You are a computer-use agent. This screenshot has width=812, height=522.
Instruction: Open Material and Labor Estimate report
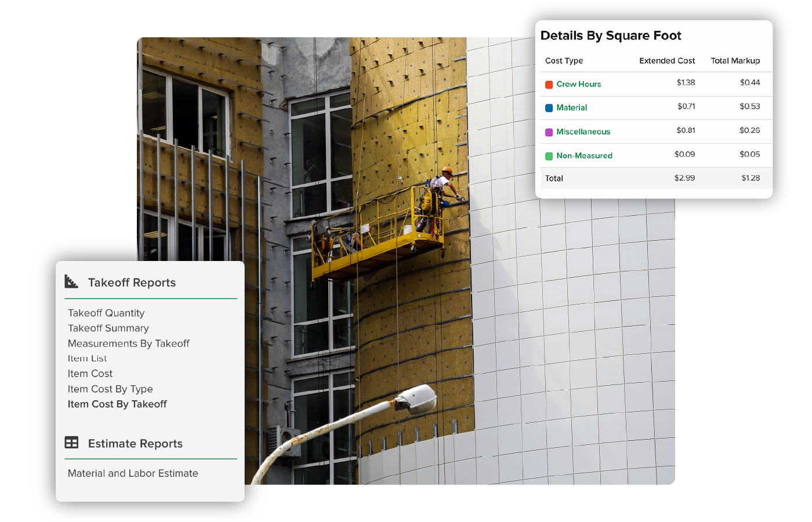133,473
